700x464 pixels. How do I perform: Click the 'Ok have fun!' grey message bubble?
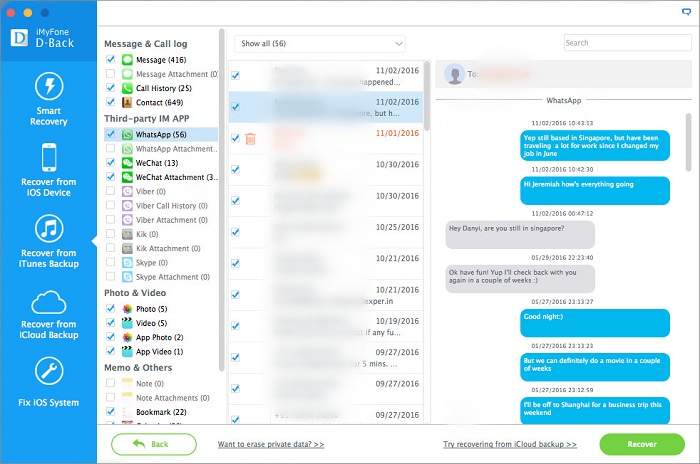point(520,279)
